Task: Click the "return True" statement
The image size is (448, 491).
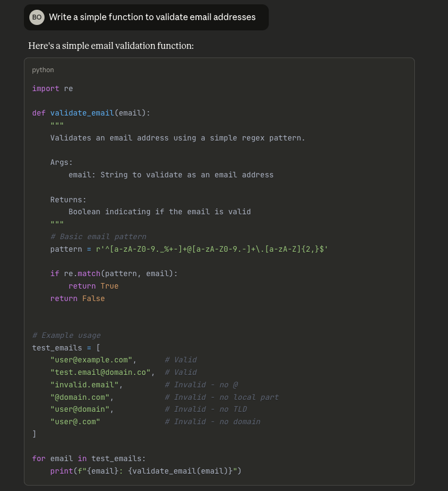Action: point(93,286)
